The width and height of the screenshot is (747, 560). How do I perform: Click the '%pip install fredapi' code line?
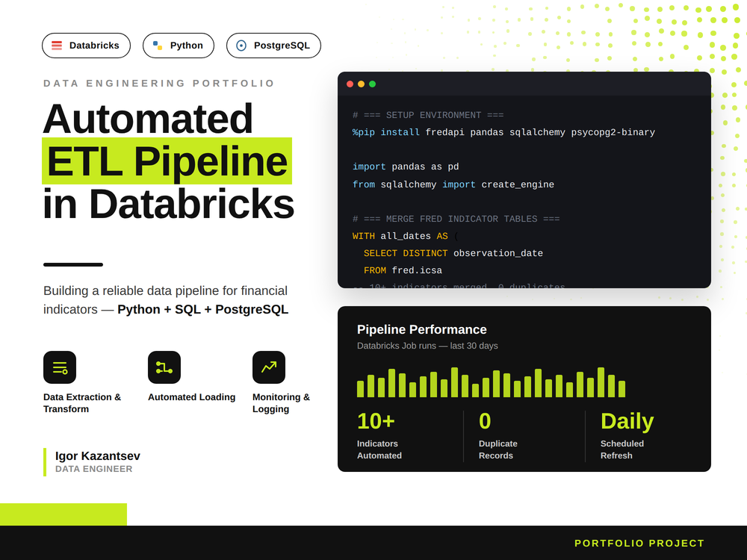pos(503,132)
